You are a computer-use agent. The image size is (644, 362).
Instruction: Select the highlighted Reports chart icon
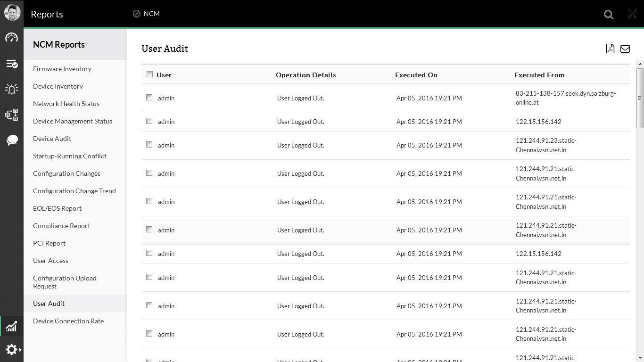(x=12, y=326)
